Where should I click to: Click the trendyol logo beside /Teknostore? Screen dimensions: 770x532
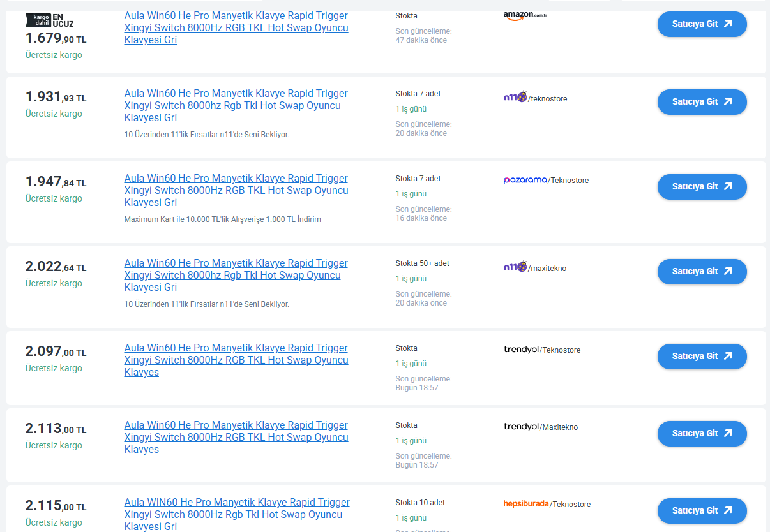tap(521, 350)
